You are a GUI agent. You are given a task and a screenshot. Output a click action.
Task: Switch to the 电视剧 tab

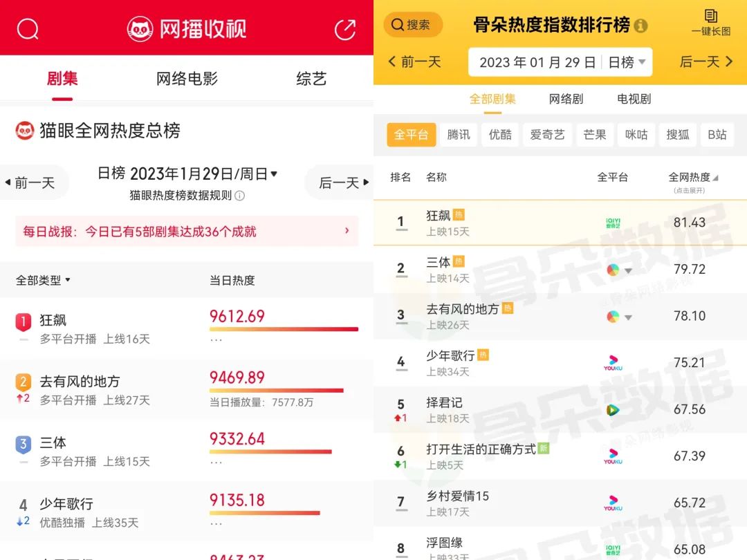tap(634, 99)
